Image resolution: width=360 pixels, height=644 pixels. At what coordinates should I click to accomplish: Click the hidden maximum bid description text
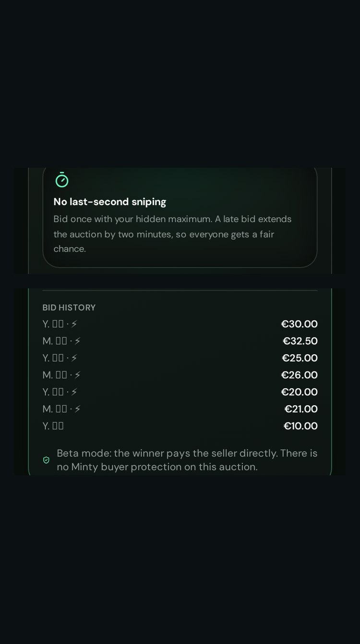[173, 234]
